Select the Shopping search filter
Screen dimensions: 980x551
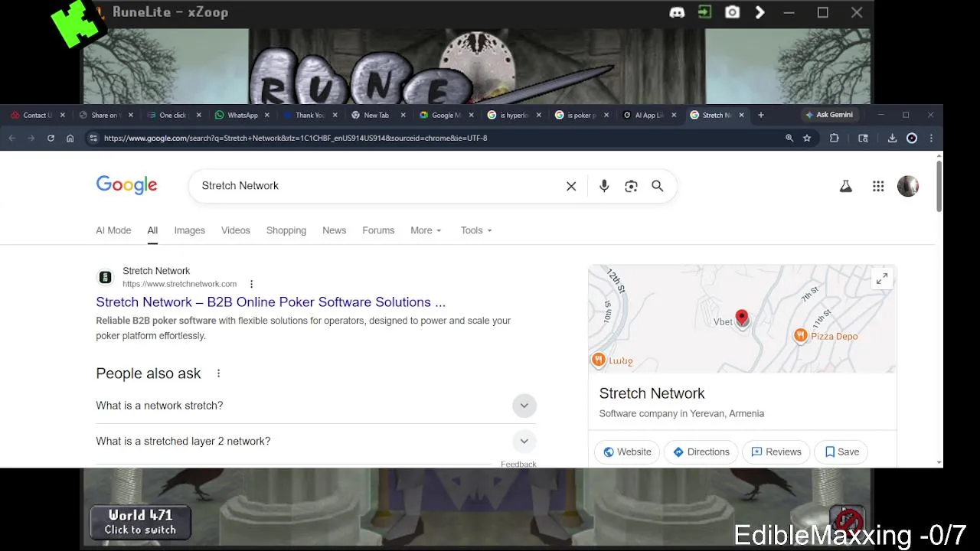click(286, 230)
